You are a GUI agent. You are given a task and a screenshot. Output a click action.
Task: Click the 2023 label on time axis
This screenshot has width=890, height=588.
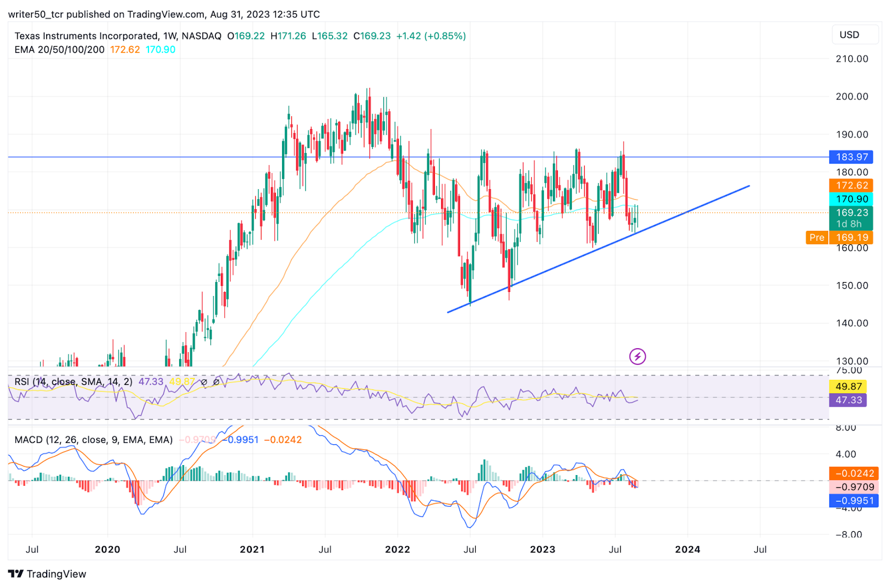(x=542, y=549)
